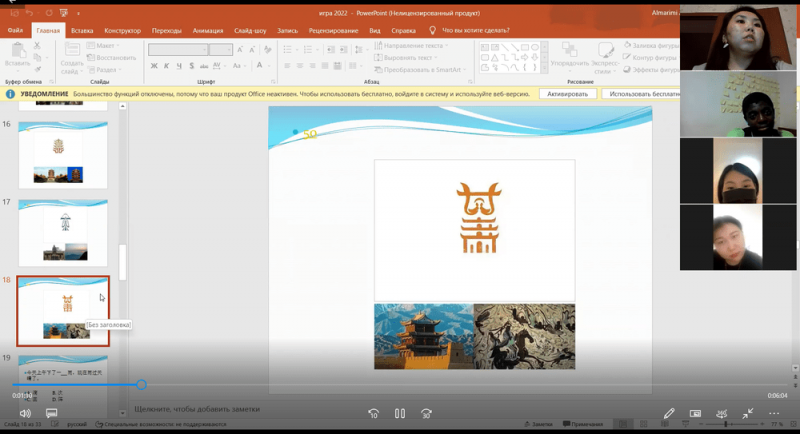Click the Создать слайд button
The height and width of the screenshot is (434, 800).
(x=72, y=59)
